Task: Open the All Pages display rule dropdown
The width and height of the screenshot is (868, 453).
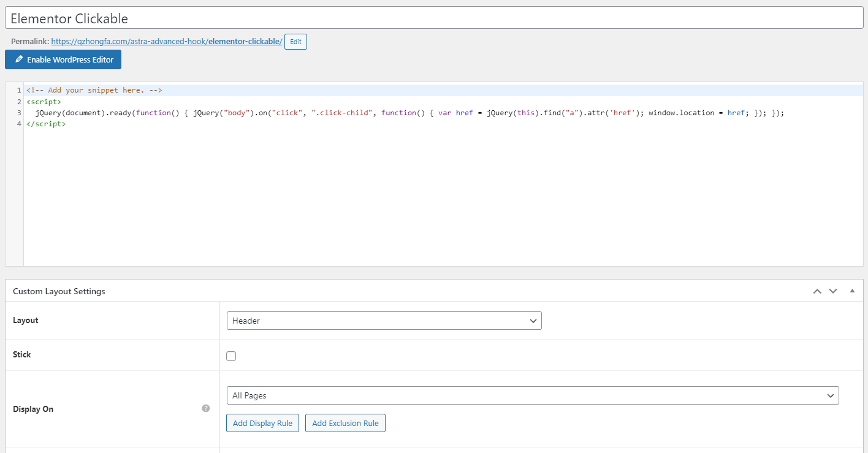Action: pos(532,395)
